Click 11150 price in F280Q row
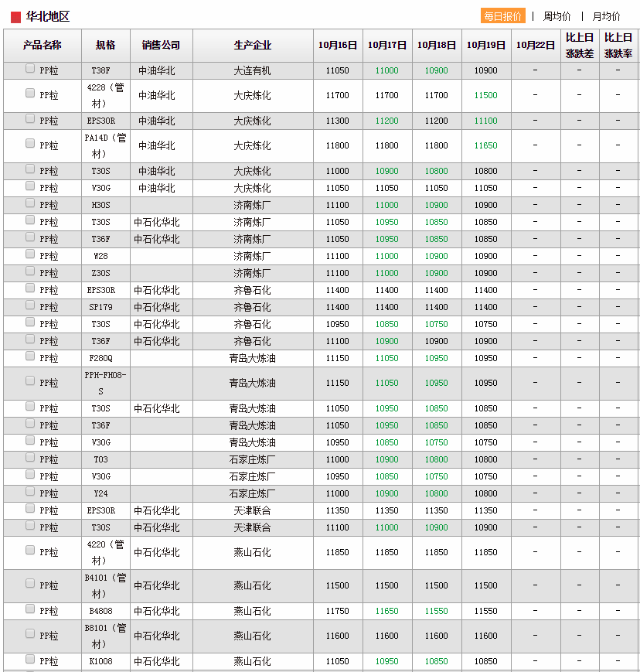Image resolution: width=640 pixels, height=672 pixels. tap(338, 358)
